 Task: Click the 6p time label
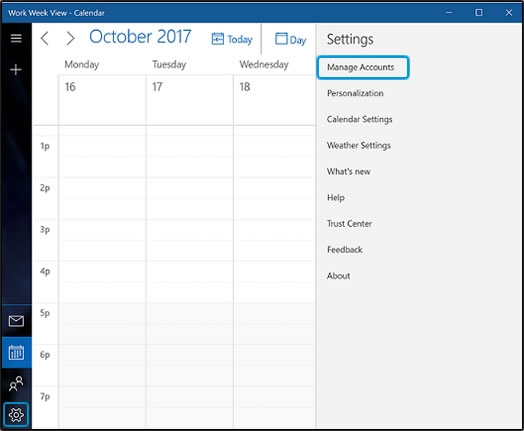click(x=45, y=355)
